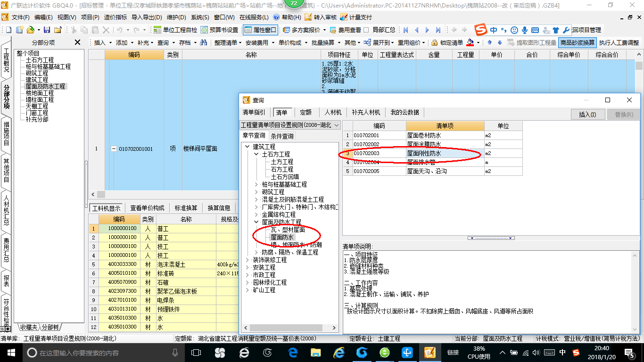Viewport: 644px width, 362px height.
Task: Click 屋面天沟、沿沟 list row
Action: click(432, 171)
